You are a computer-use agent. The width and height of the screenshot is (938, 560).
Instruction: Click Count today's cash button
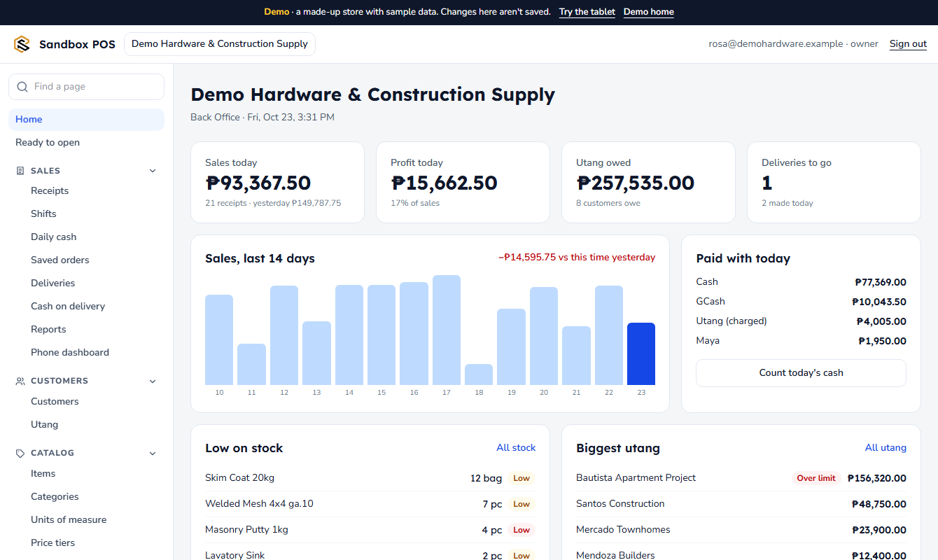(801, 373)
